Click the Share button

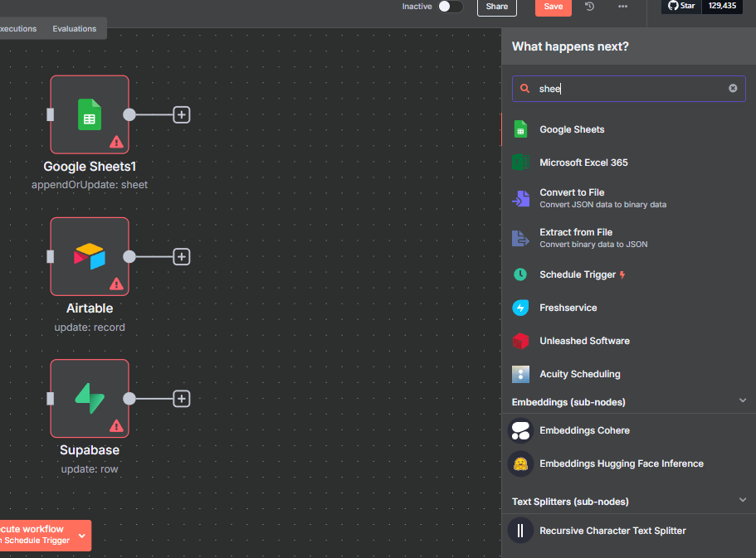(x=496, y=7)
